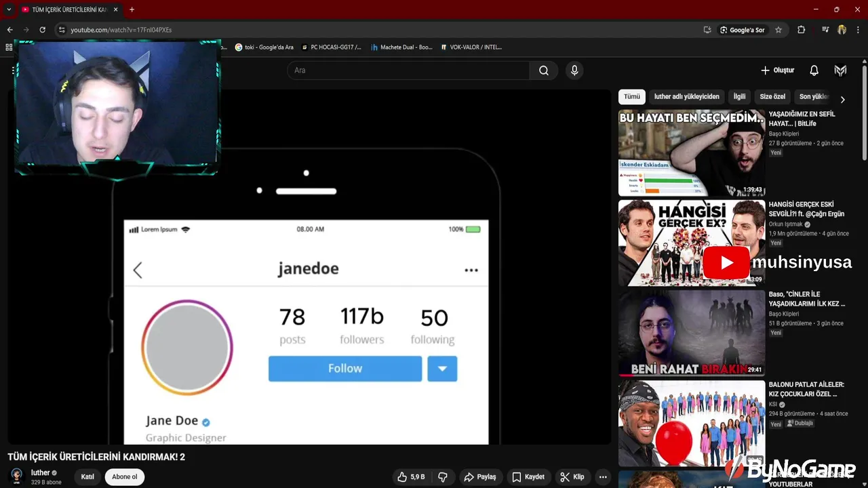
Task: Select the Tümü filter chip
Action: tap(632, 97)
